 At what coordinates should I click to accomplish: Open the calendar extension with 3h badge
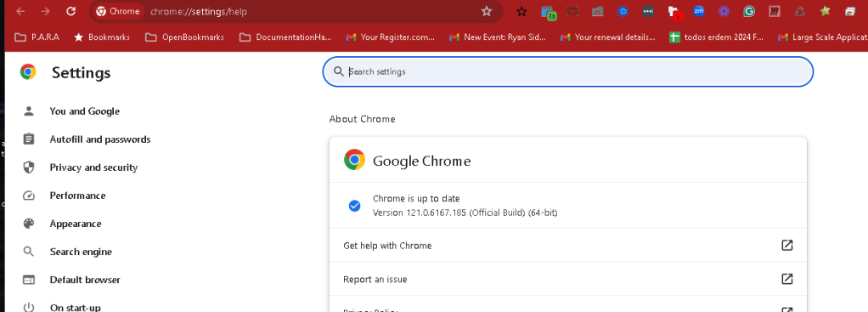(x=548, y=12)
